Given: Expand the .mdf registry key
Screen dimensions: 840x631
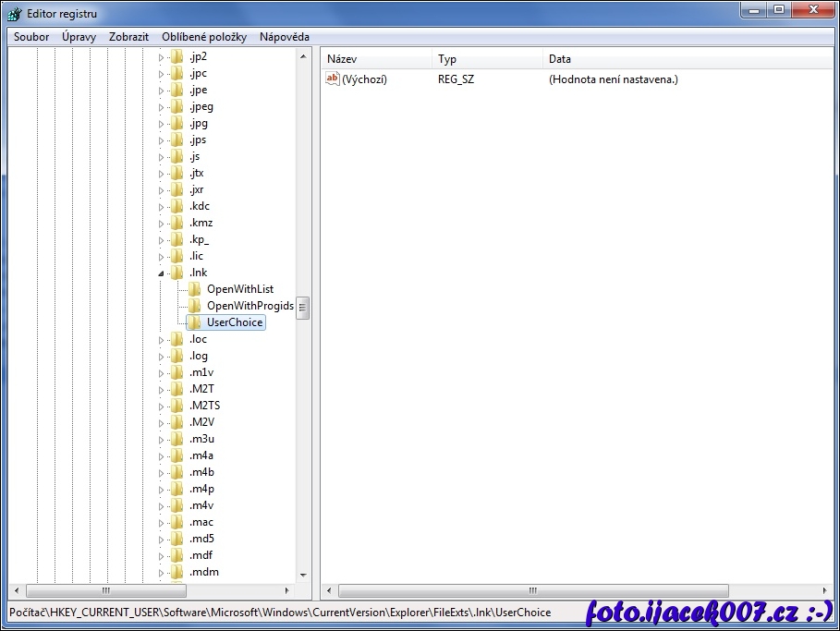Looking at the screenshot, I should tap(161, 555).
